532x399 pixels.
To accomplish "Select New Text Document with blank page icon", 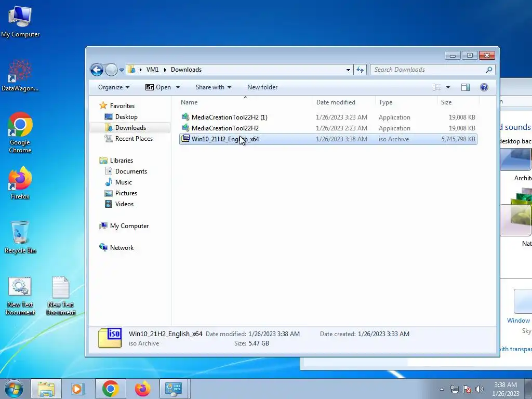I will pyautogui.click(x=61, y=296).
